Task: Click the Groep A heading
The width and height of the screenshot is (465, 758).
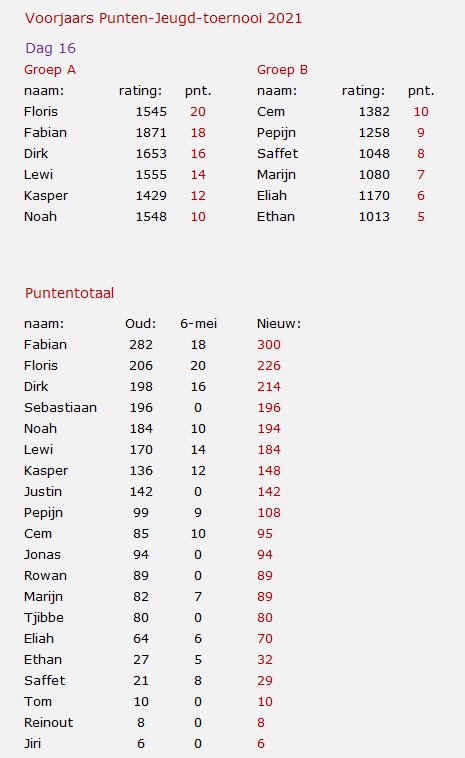Action: (x=50, y=70)
